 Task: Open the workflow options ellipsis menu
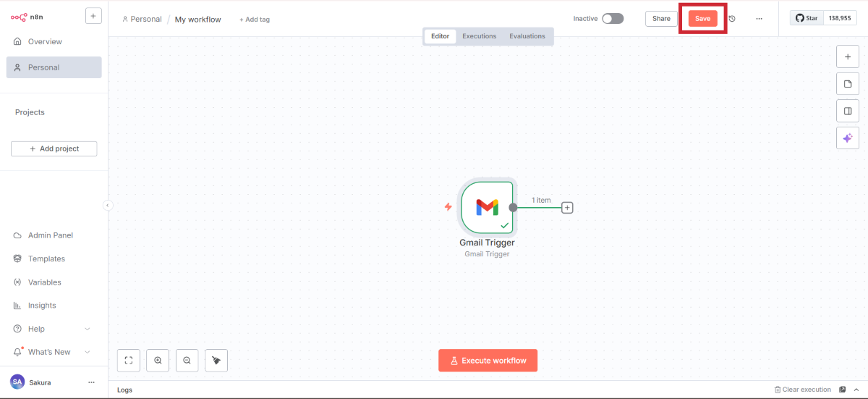[x=759, y=19]
